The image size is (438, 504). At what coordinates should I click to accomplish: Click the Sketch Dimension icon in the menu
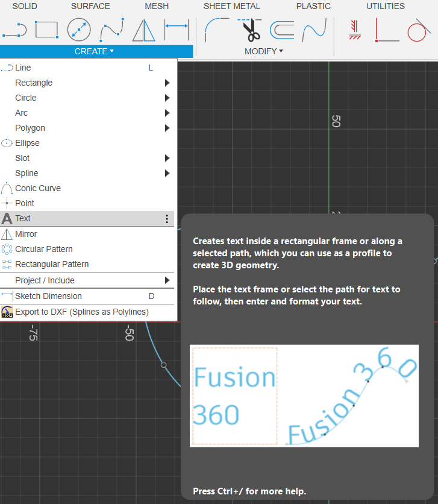click(x=7, y=295)
